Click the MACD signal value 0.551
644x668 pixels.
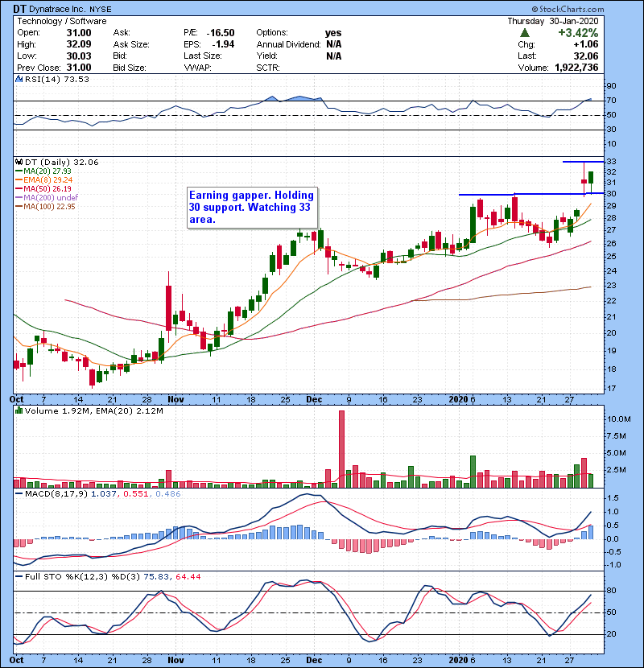(x=135, y=494)
